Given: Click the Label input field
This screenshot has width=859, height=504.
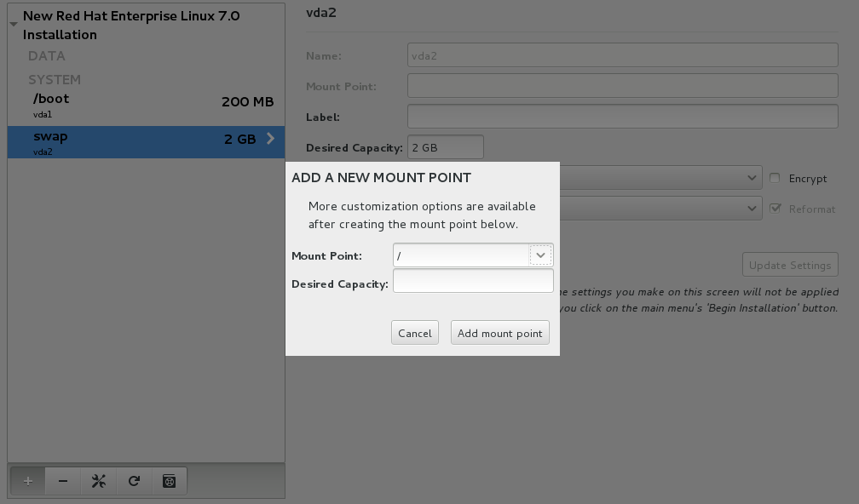Looking at the screenshot, I should (x=622, y=117).
